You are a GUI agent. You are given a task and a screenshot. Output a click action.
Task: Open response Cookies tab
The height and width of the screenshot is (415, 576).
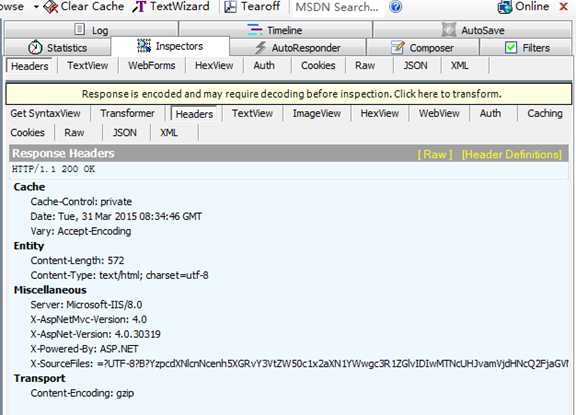click(x=28, y=133)
